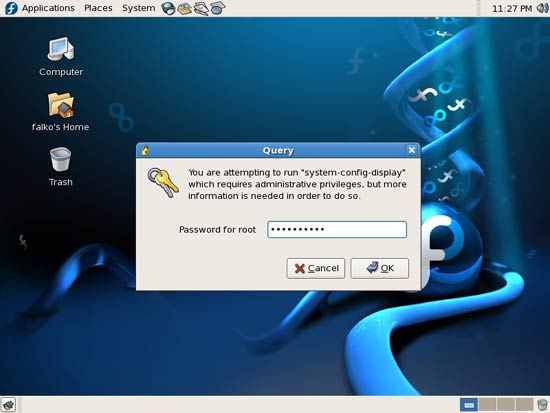
Task: Launch the word processor launcher icon
Action: pos(201,8)
